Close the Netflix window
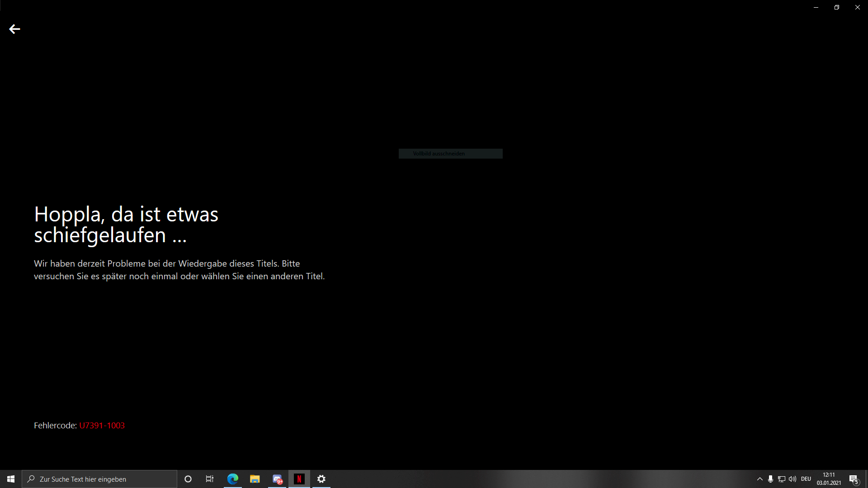Screen dimensions: 868x488 click(x=858, y=7)
